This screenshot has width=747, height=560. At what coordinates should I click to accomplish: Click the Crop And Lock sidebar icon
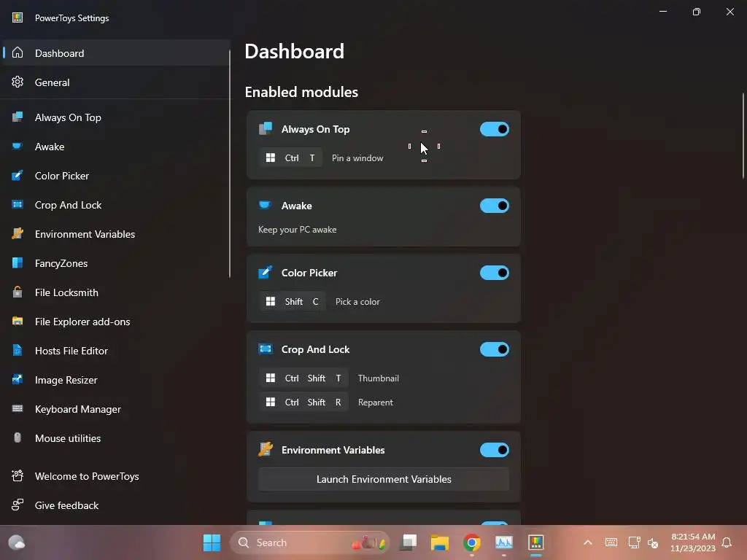point(18,205)
